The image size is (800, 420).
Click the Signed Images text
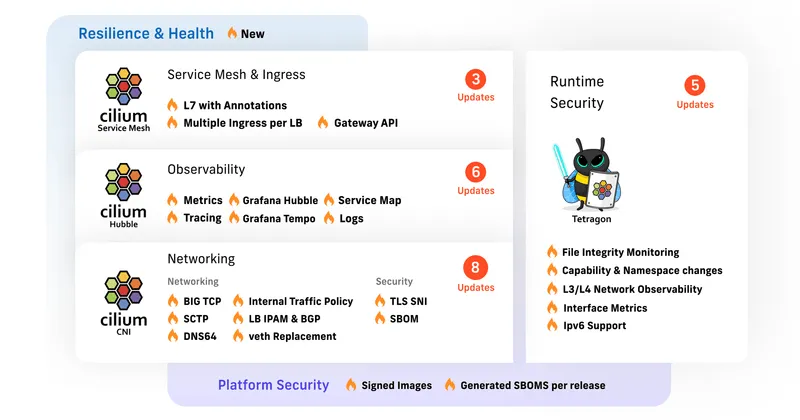pyautogui.click(x=396, y=386)
